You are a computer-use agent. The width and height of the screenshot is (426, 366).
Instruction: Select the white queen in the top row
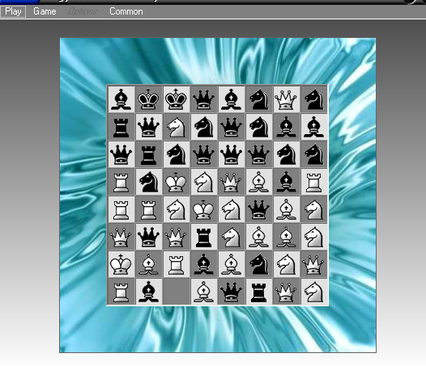pyautogui.click(x=286, y=99)
